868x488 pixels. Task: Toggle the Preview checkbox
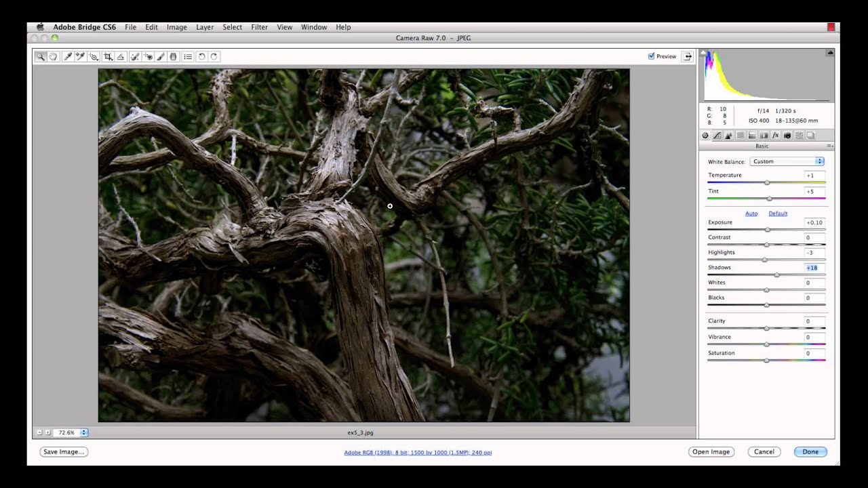point(651,56)
